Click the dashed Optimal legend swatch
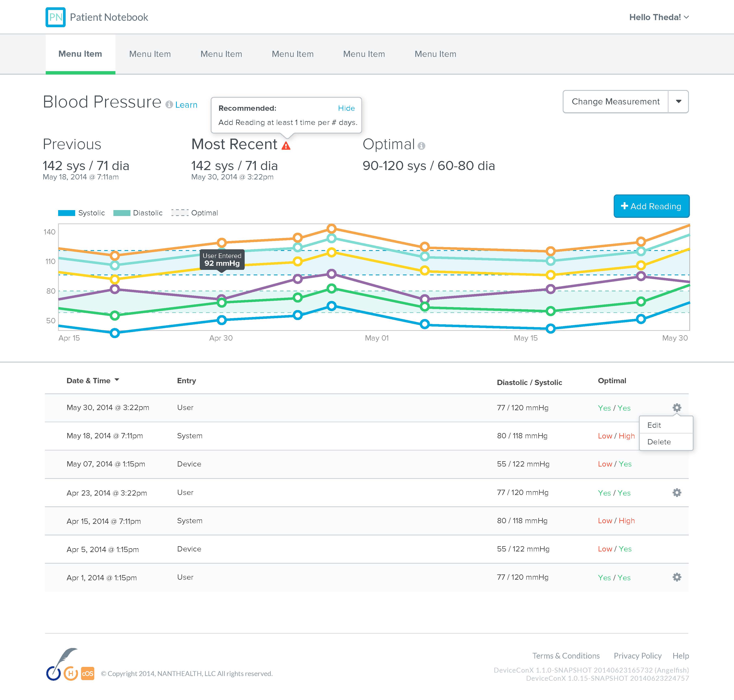Screen dimensions: 734x700 (x=180, y=213)
